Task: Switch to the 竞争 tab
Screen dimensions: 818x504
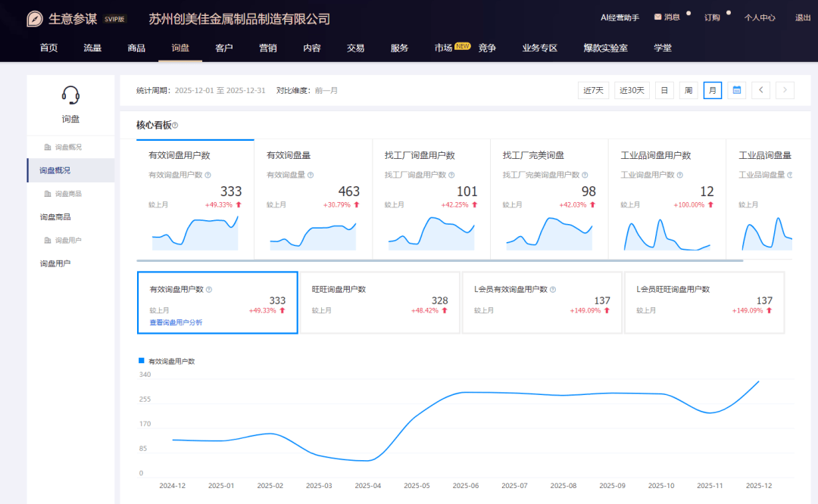Action: [486, 48]
